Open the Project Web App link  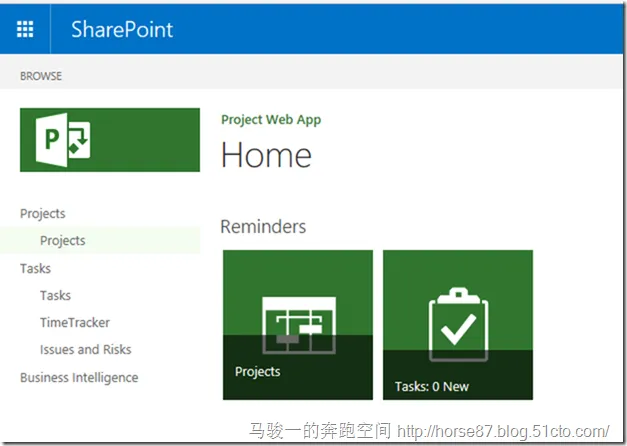click(x=271, y=120)
